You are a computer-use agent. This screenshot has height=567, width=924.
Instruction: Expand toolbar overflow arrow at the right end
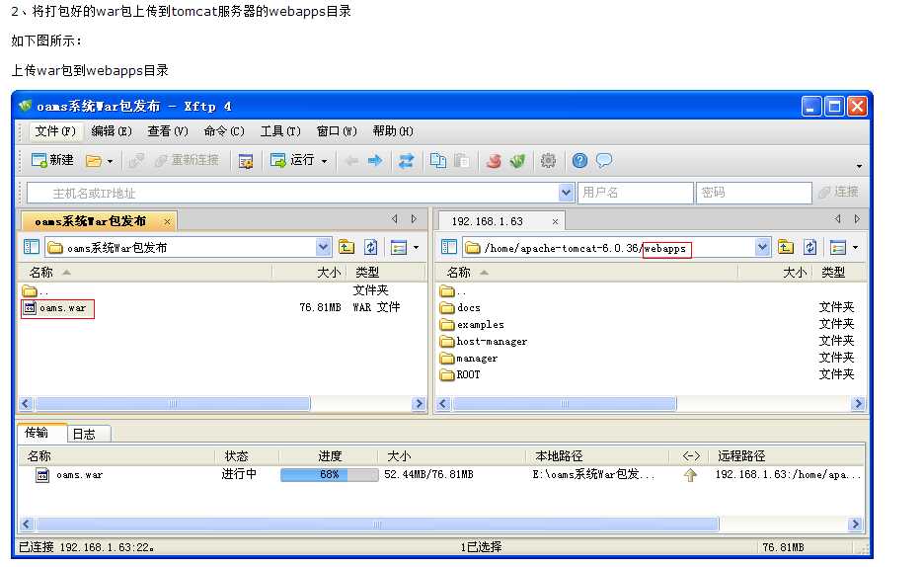(x=859, y=166)
